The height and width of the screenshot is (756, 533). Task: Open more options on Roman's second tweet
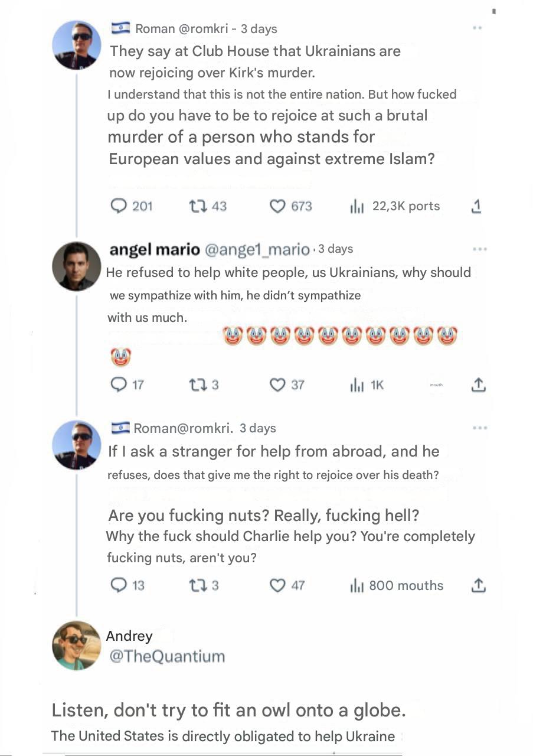click(480, 428)
